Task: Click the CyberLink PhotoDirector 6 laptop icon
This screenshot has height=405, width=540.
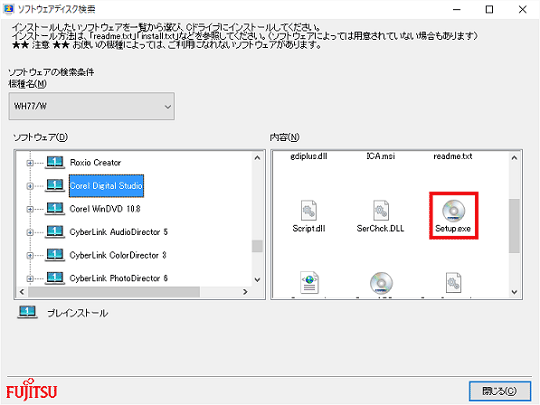Action: tap(55, 278)
